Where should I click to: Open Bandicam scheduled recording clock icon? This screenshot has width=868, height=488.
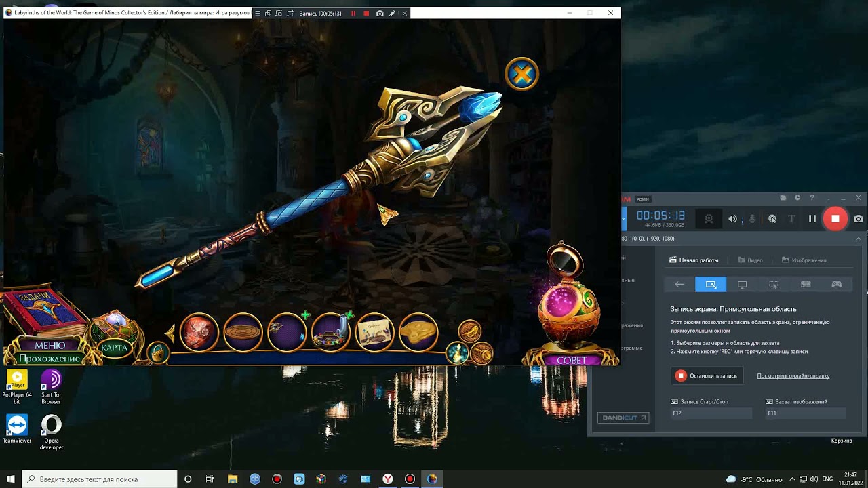click(797, 198)
